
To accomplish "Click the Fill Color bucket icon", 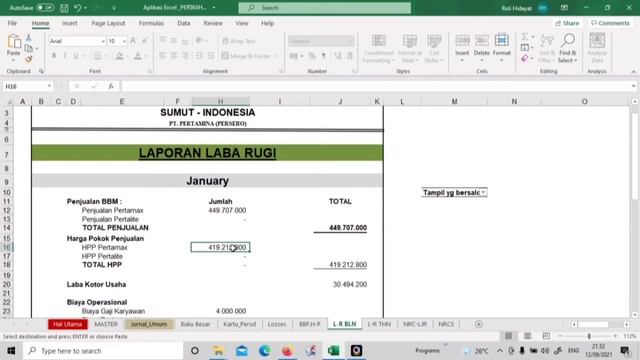I will pyautogui.click(x=120, y=56).
